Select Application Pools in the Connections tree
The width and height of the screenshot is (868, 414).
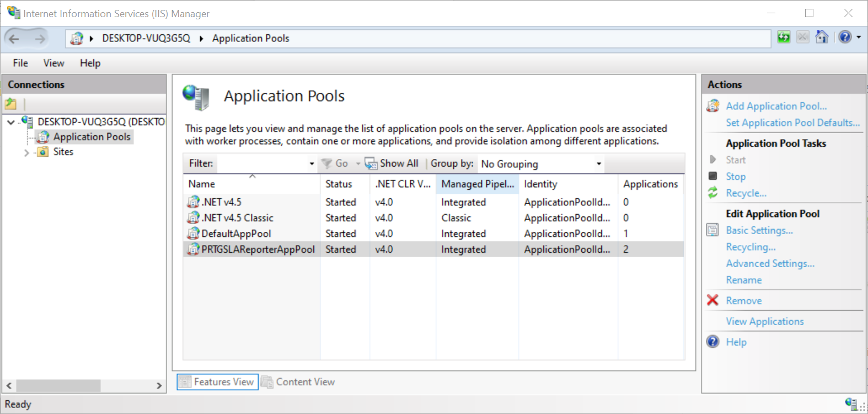pos(92,137)
